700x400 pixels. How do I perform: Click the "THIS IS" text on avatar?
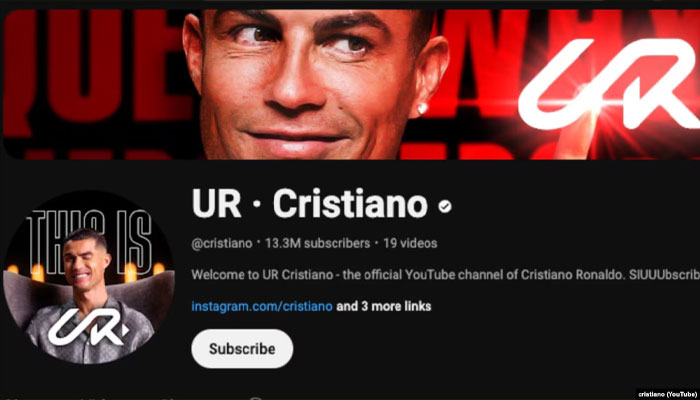coord(89,242)
